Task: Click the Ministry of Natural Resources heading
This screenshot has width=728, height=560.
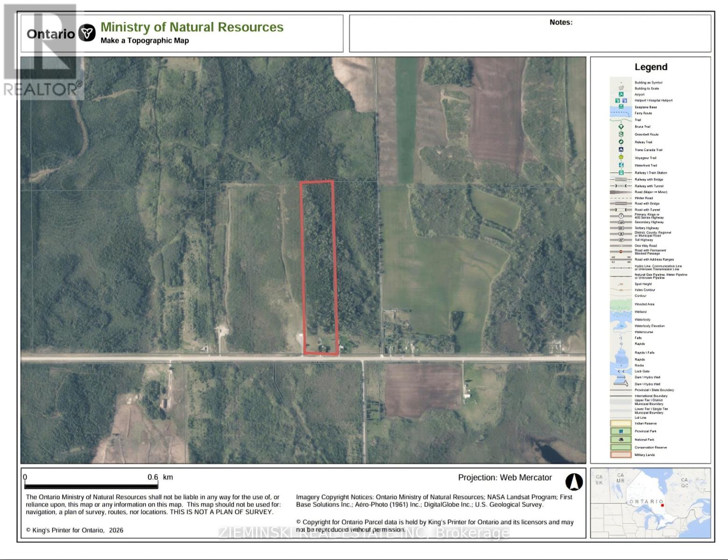Action: (192, 27)
